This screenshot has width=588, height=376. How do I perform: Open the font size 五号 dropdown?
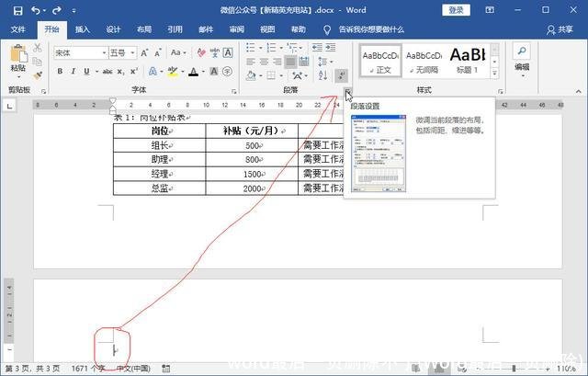click(x=132, y=53)
